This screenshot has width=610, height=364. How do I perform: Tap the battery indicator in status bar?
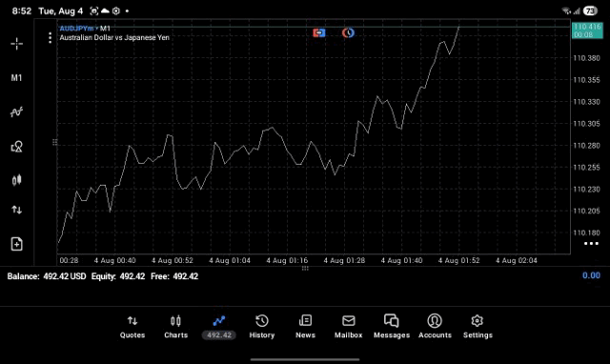[x=591, y=10]
